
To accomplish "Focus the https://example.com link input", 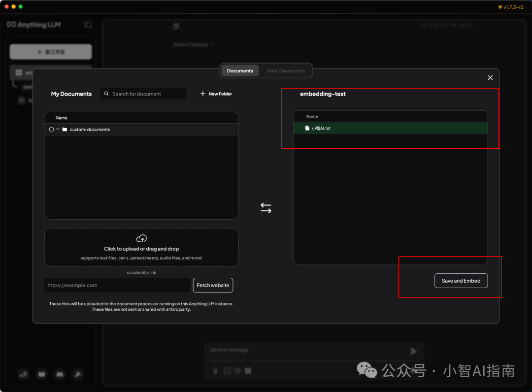I will [x=117, y=285].
